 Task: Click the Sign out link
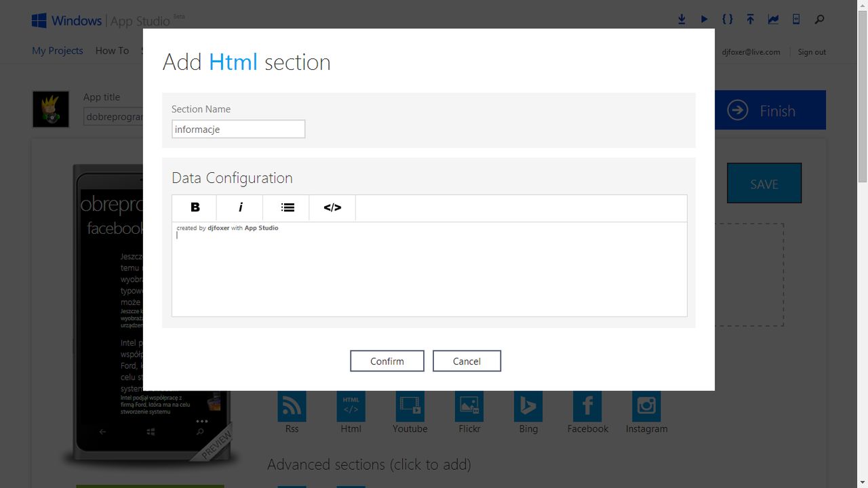pos(812,52)
